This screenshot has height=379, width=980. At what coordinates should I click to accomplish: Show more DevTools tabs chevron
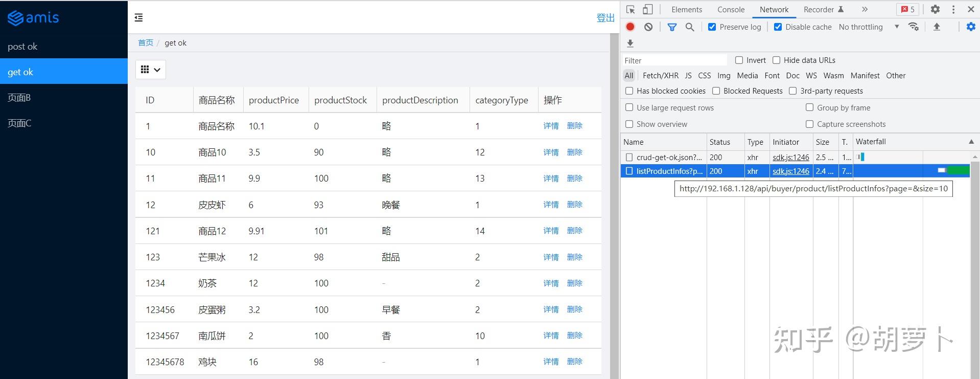[865, 9]
